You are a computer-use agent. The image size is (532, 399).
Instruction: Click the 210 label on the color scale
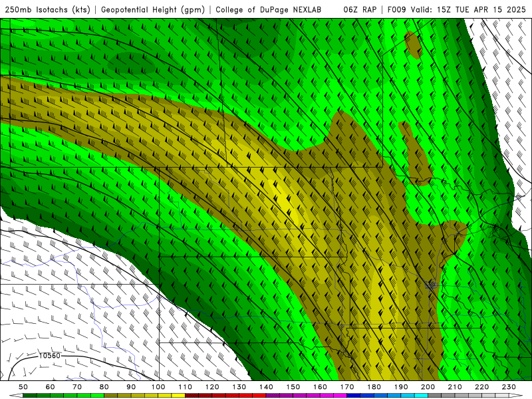455,387
